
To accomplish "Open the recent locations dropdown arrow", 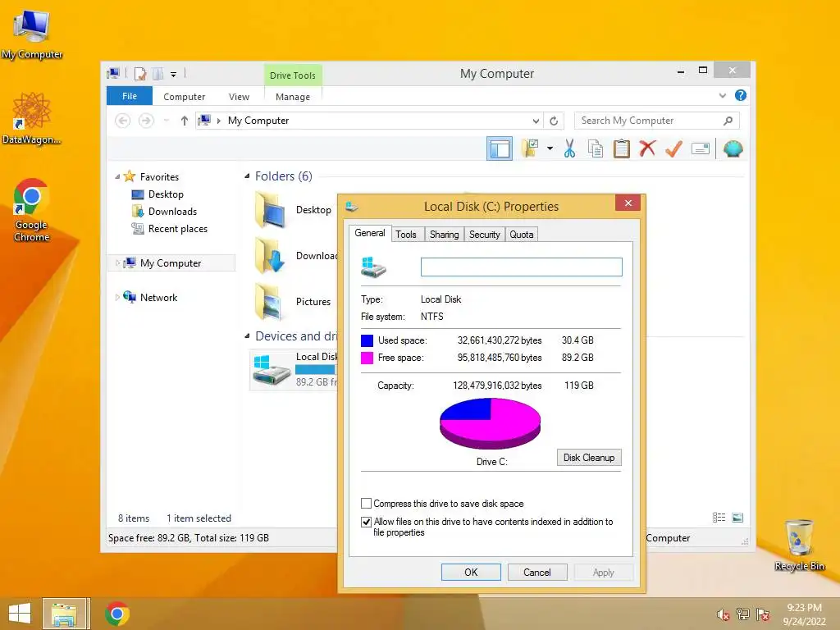I will click(167, 121).
